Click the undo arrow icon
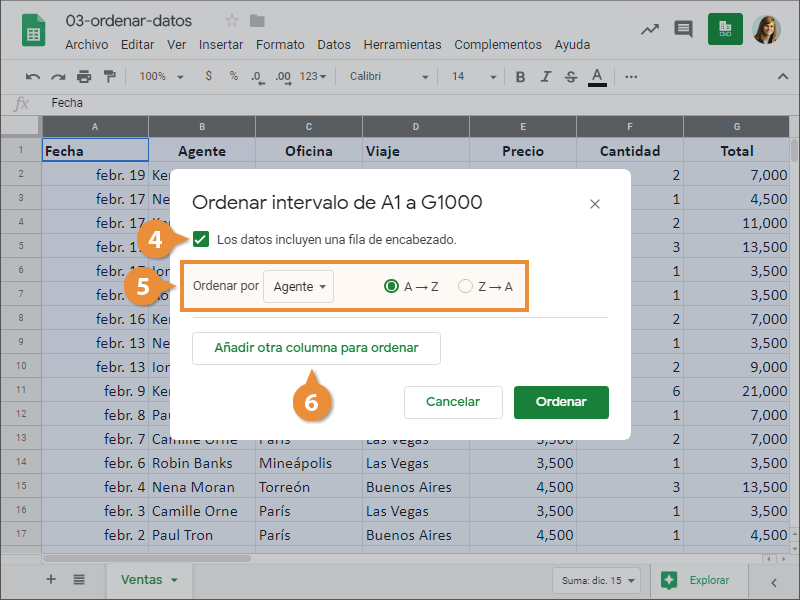800x600 pixels. (x=33, y=76)
